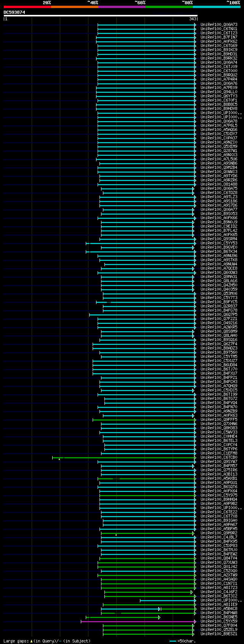Open hit UniRef100_C6TNX1

coord(219,29)
